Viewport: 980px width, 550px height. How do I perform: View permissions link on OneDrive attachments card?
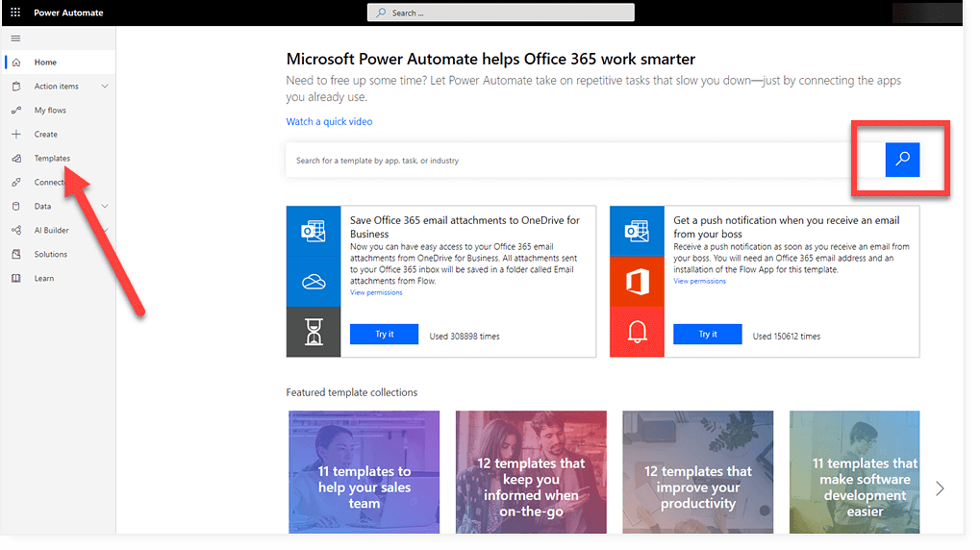376,292
